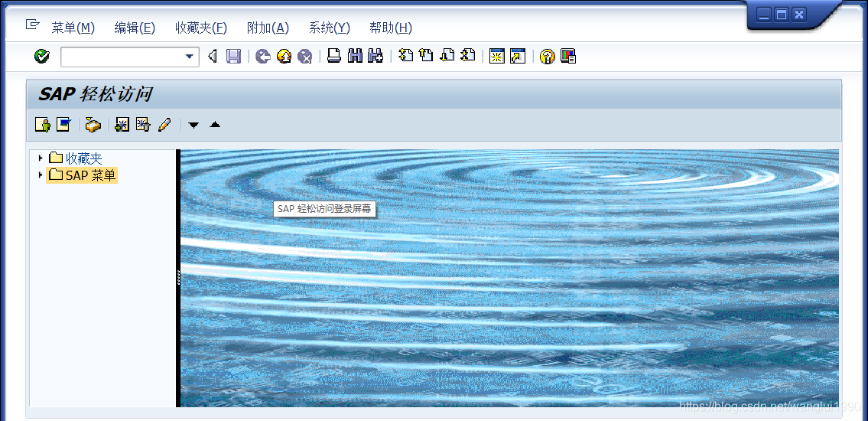The image size is (868, 421).
Task: Switch to User Menu icon
Action: pos(43,125)
